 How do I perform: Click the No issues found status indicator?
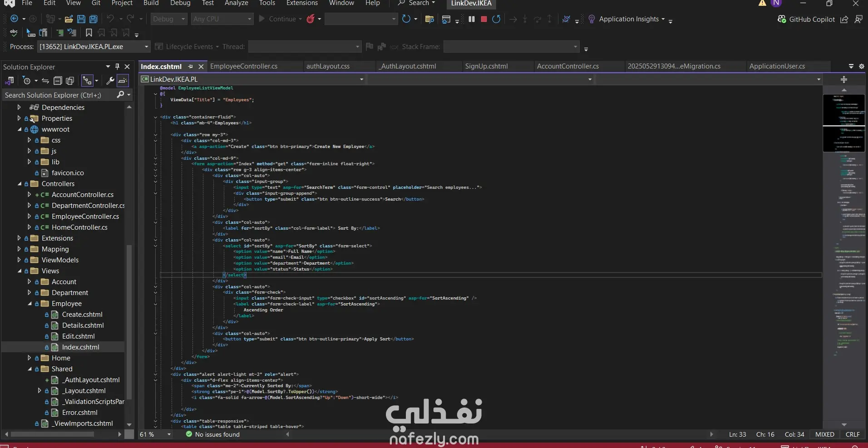pos(212,434)
